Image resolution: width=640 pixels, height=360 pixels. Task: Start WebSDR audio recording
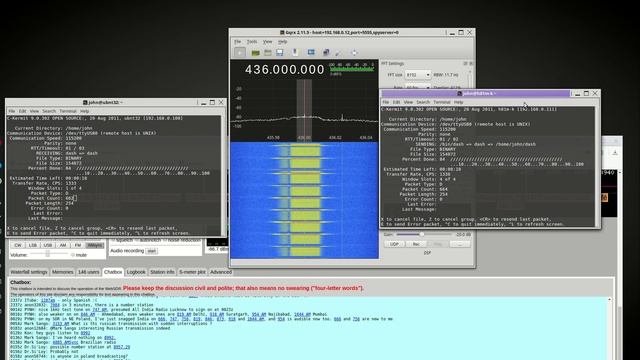[151, 251]
